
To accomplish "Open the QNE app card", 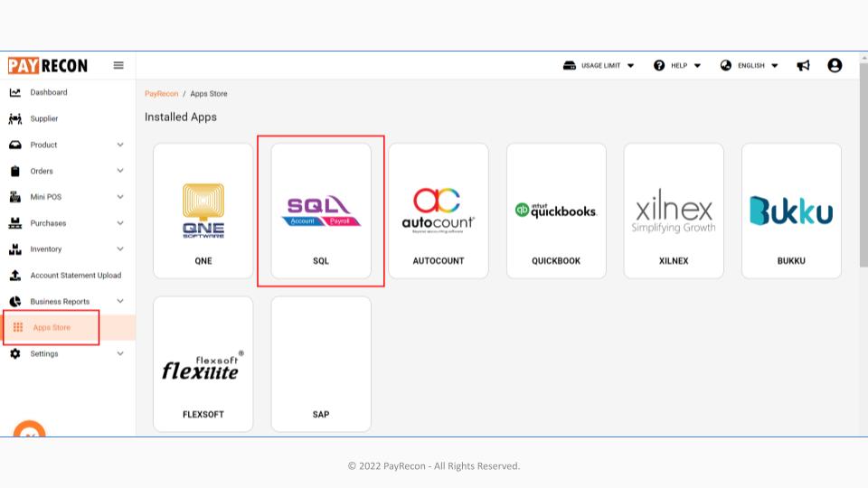I will [x=203, y=211].
